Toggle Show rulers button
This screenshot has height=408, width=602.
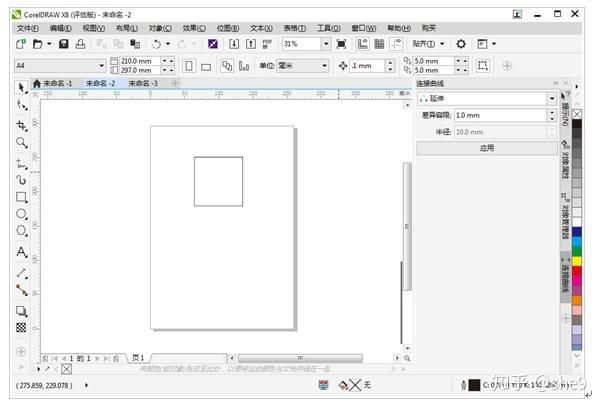(x=362, y=44)
